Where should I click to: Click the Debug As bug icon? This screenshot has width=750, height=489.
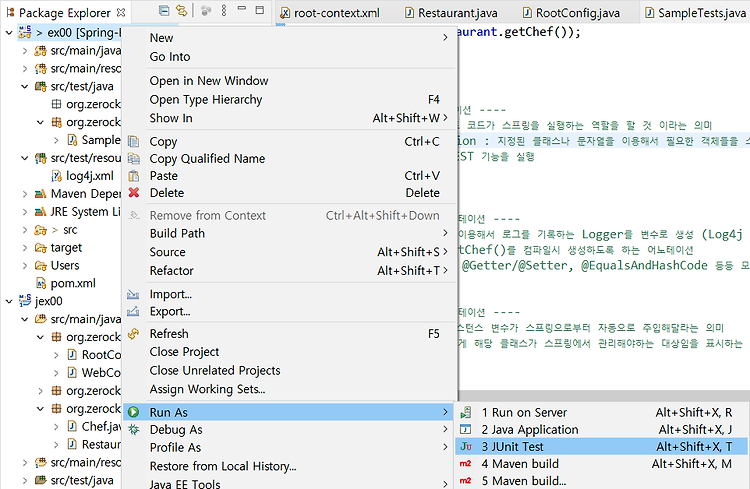click(x=133, y=429)
